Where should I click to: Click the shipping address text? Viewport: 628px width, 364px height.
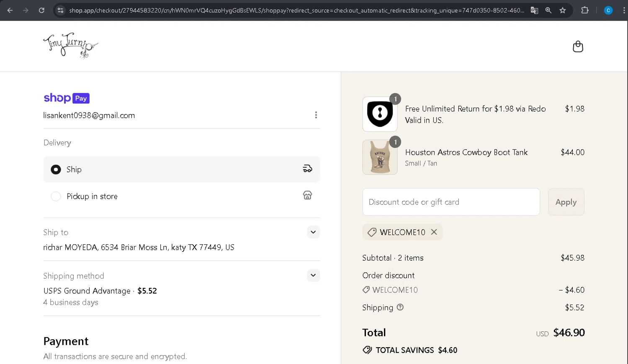139,247
